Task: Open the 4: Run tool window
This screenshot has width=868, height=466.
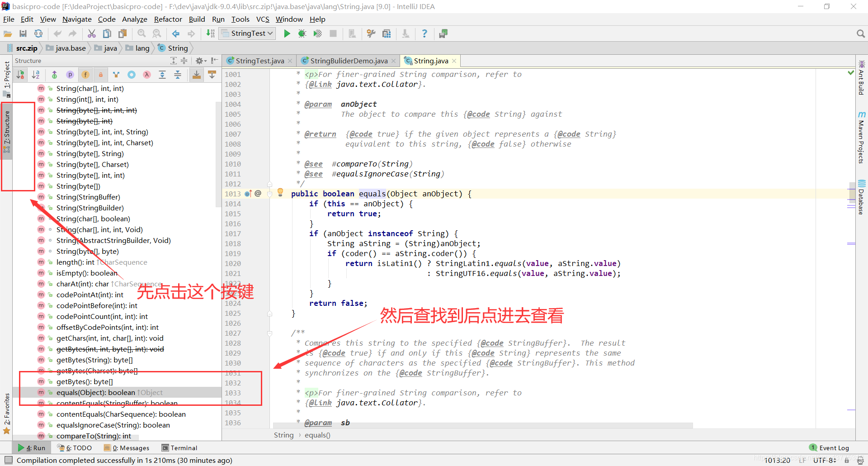Action: (x=32, y=448)
